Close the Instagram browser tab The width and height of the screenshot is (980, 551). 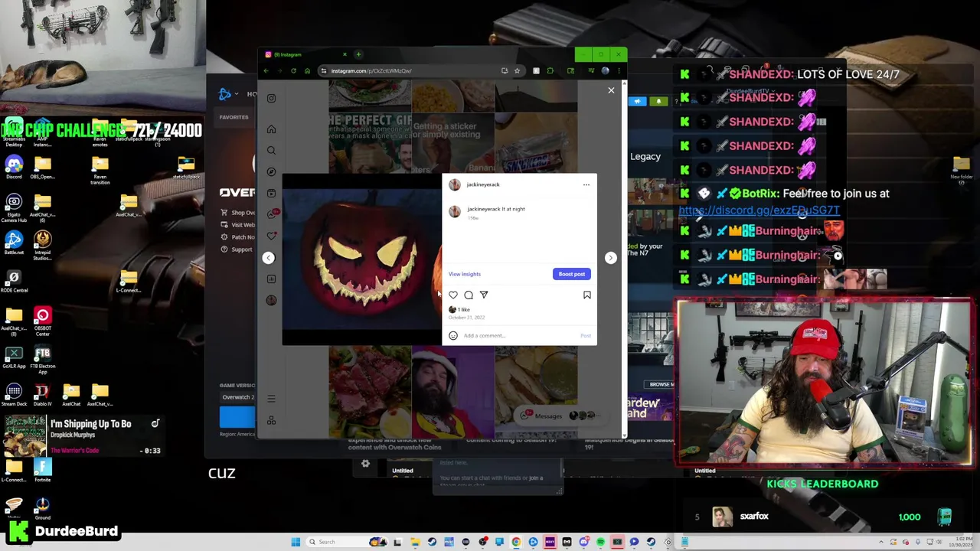(345, 54)
